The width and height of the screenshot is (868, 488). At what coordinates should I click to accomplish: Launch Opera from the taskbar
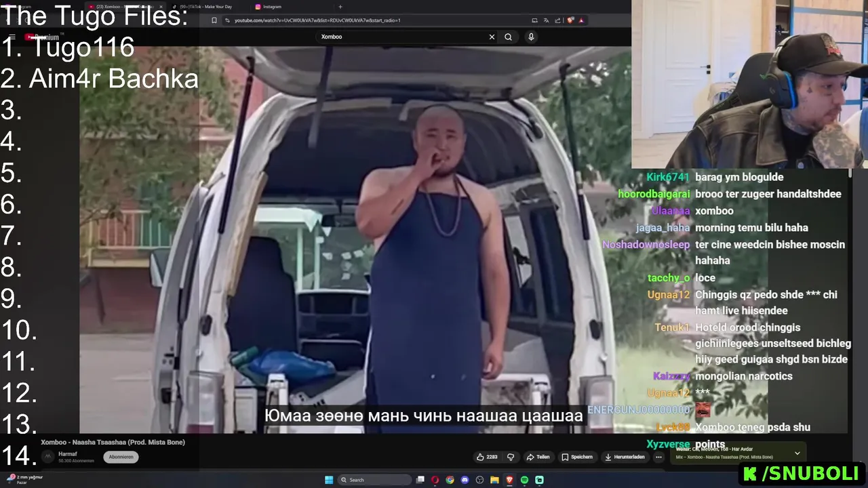pyautogui.click(x=435, y=480)
